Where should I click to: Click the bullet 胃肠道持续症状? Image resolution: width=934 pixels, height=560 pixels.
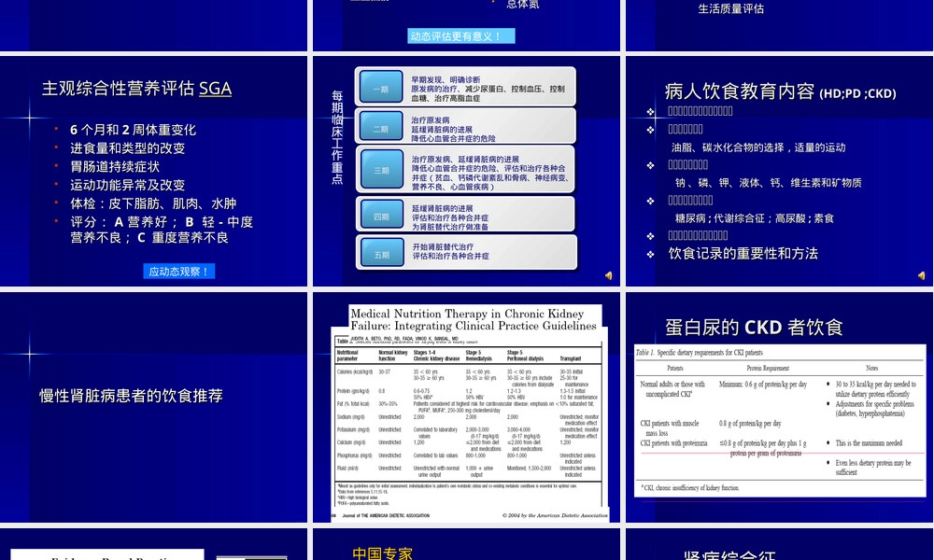coord(115,167)
